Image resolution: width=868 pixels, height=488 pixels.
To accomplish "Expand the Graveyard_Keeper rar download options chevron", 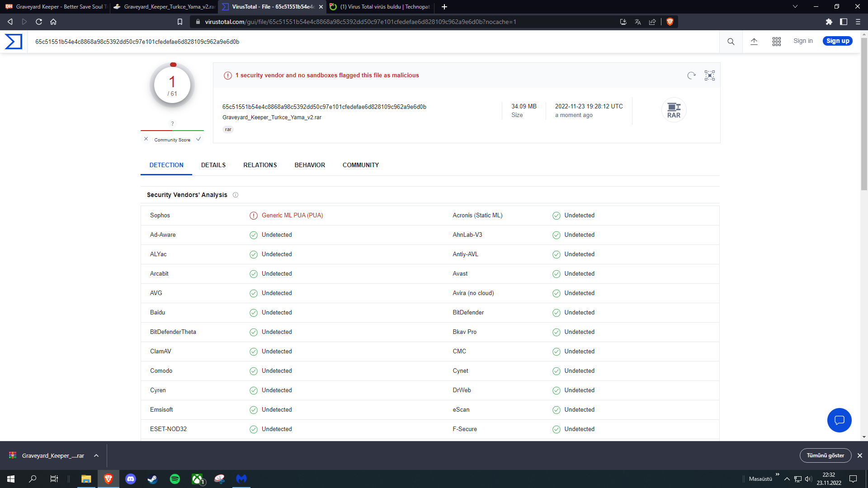I will click(x=96, y=455).
